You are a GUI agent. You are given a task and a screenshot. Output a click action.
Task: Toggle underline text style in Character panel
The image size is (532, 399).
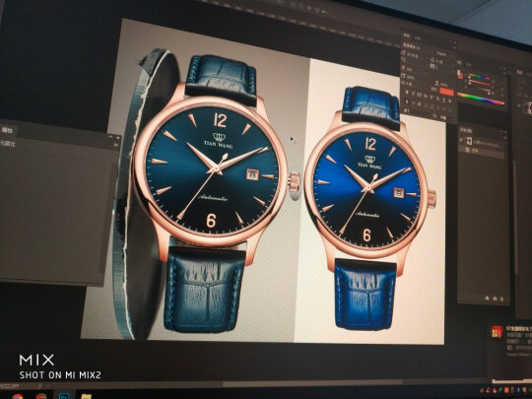tap(444, 100)
